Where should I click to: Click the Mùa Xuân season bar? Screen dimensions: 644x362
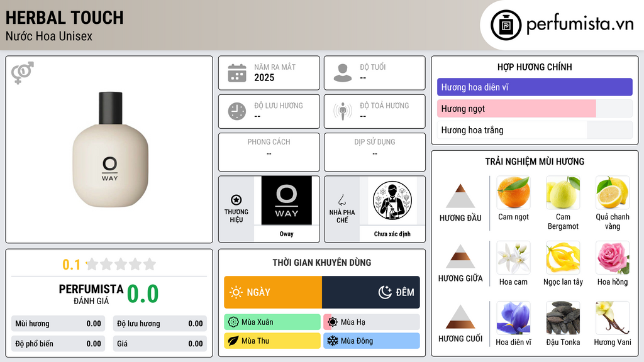click(x=272, y=322)
